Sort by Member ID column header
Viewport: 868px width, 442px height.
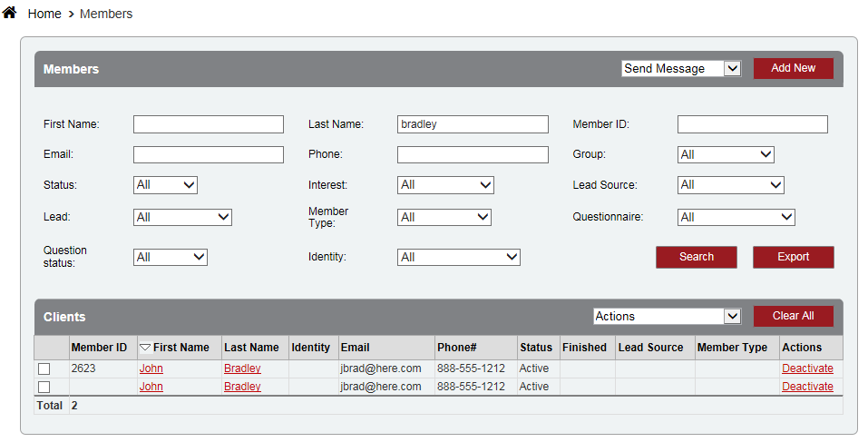(x=99, y=348)
